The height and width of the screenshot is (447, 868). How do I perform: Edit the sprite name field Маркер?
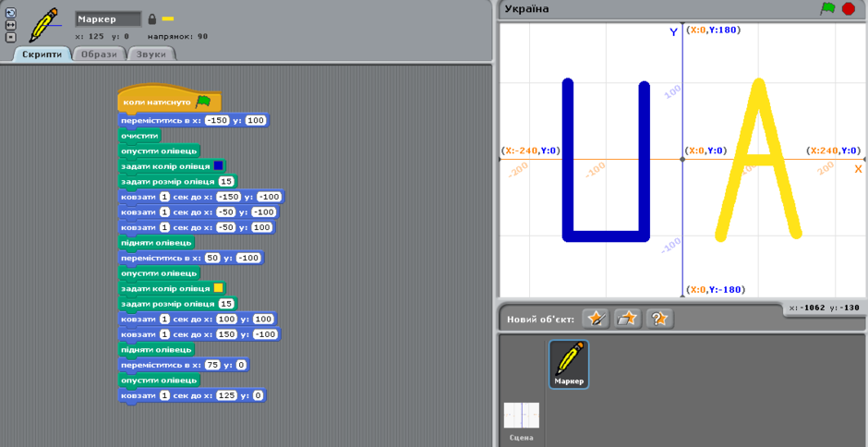[x=109, y=18]
